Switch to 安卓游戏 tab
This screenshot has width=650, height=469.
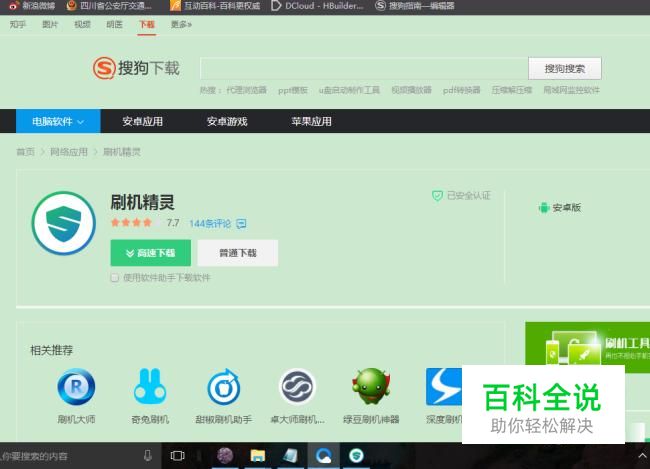(x=227, y=121)
